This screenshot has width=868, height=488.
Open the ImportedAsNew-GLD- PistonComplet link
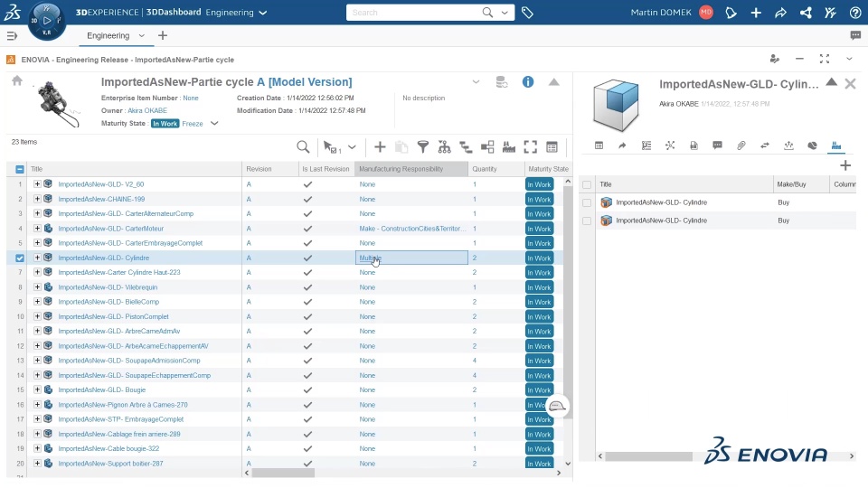point(114,316)
